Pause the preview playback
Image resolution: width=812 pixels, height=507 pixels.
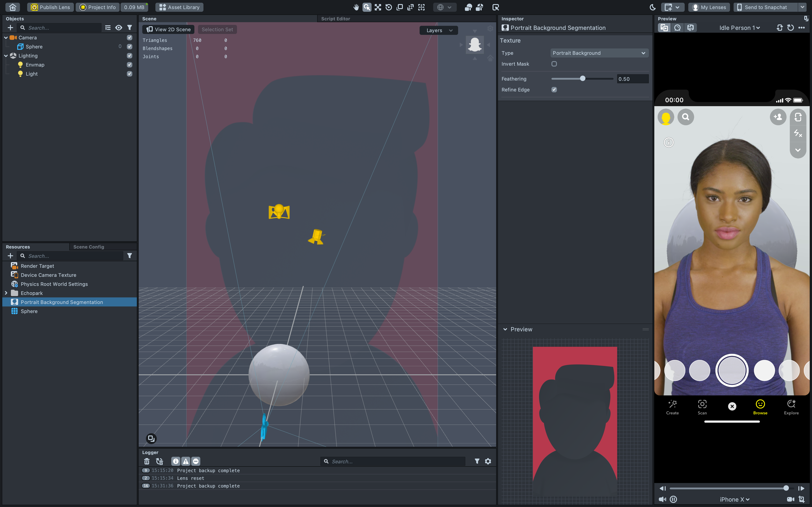pyautogui.click(x=673, y=499)
